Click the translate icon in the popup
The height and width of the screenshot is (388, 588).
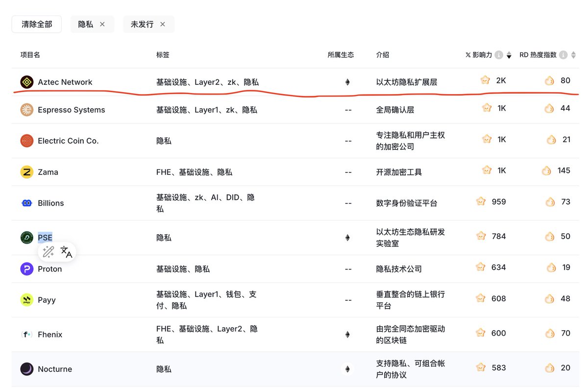[66, 252]
